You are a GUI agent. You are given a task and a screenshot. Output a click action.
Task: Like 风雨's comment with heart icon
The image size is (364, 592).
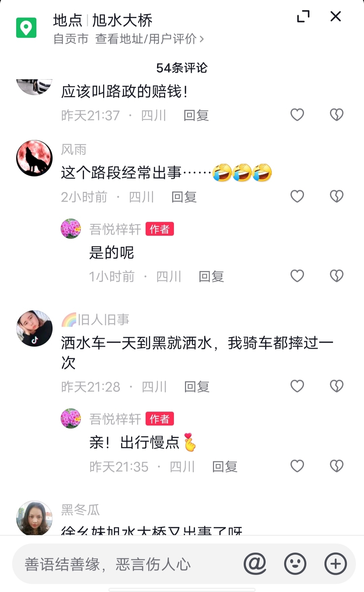pos(297,196)
